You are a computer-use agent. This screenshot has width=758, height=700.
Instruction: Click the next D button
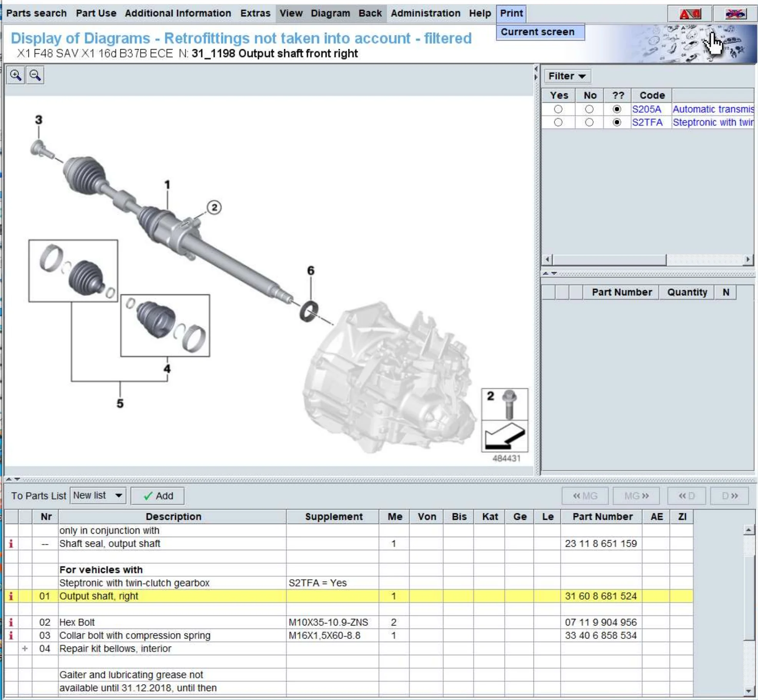(730, 496)
